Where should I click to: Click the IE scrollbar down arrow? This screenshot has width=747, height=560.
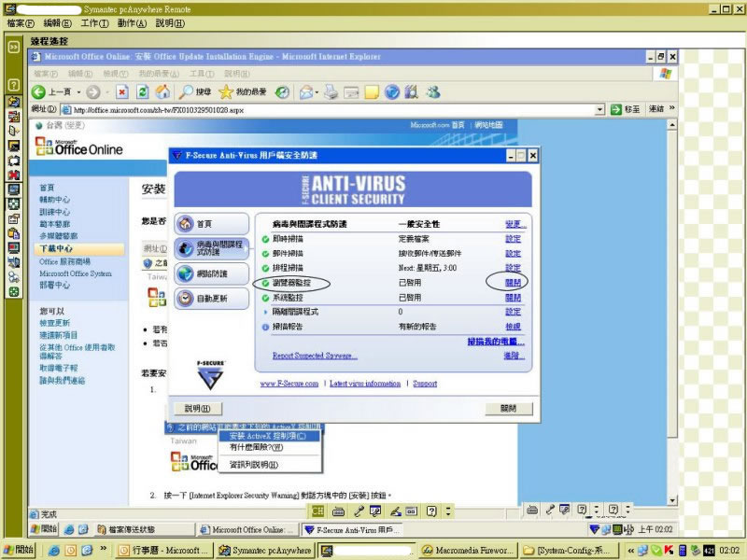tap(672, 500)
